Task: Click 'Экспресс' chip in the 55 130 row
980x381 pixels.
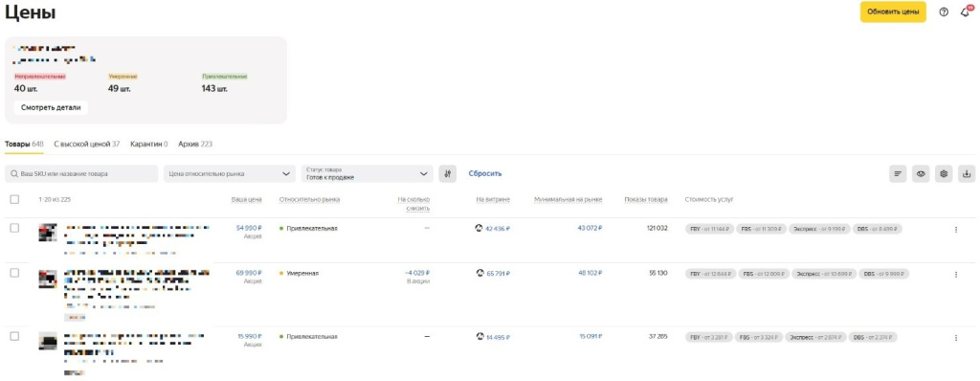Action: pos(823,274)
